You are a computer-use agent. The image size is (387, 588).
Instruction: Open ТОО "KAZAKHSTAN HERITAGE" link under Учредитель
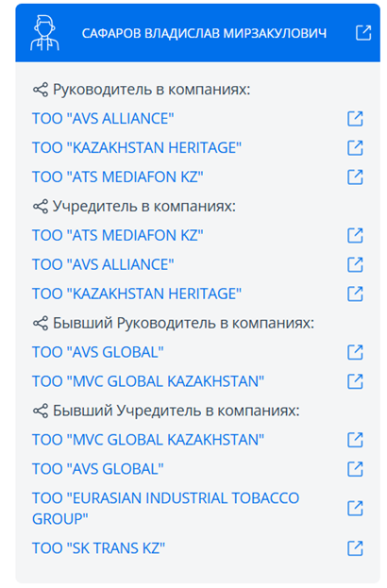coord(137,294)
